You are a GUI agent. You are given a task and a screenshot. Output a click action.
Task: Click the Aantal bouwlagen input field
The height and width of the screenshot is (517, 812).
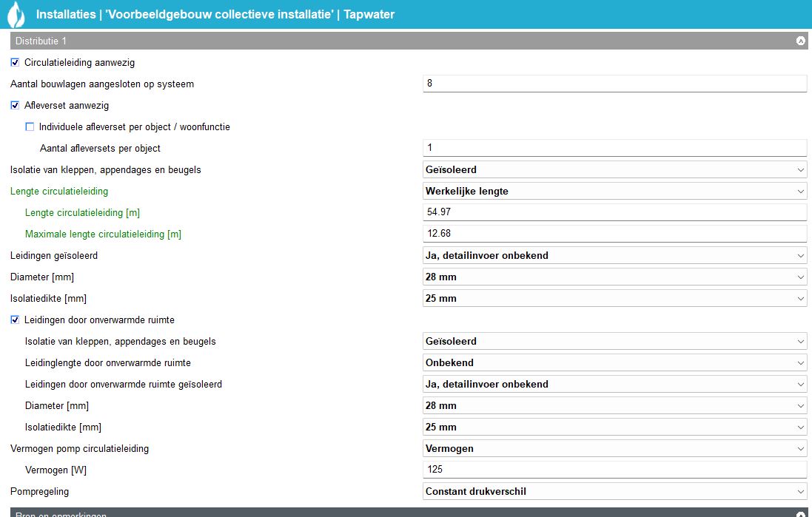tap(614, 84)
